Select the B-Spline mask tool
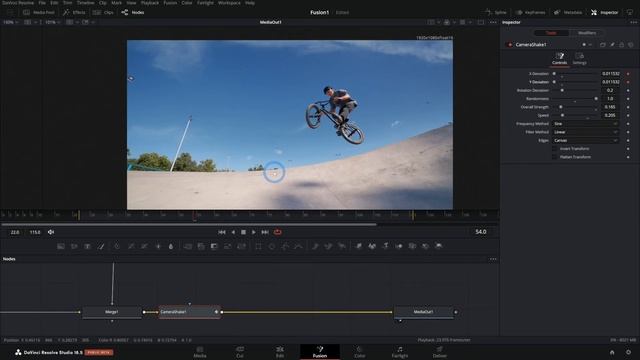The width and height of the screenshot is (640, 360). tap(299, 246)
